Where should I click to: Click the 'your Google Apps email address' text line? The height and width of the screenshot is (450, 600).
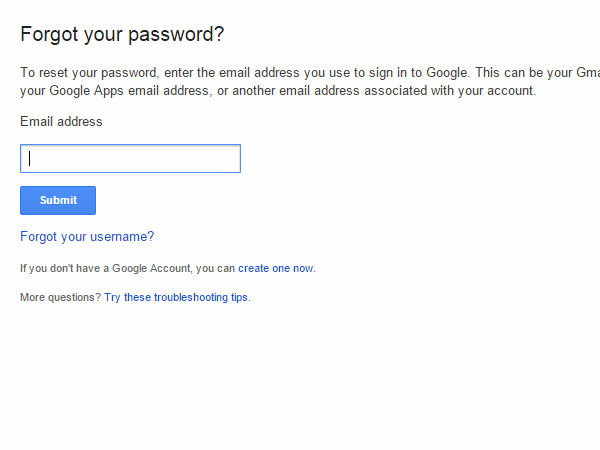pos(278,91)
